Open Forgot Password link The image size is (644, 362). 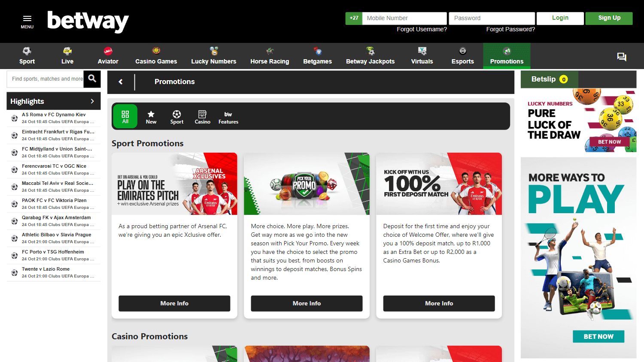510,29
